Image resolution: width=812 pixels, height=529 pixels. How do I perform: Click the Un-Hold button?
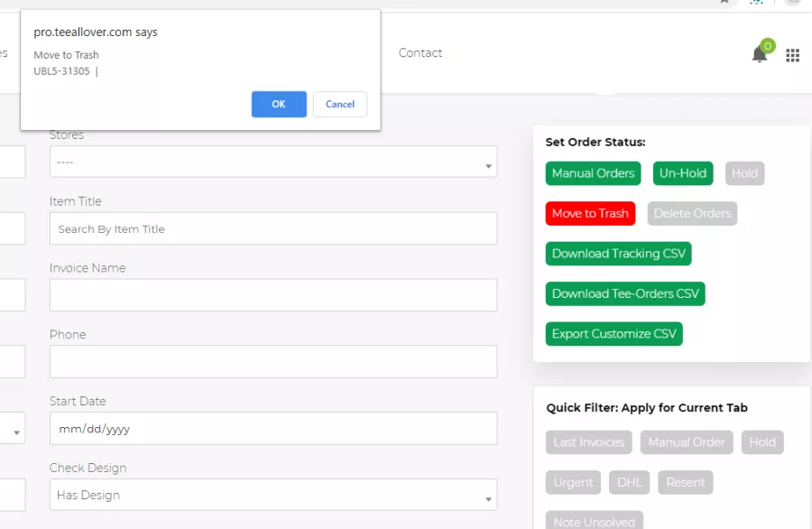click(x=683, y=173)
